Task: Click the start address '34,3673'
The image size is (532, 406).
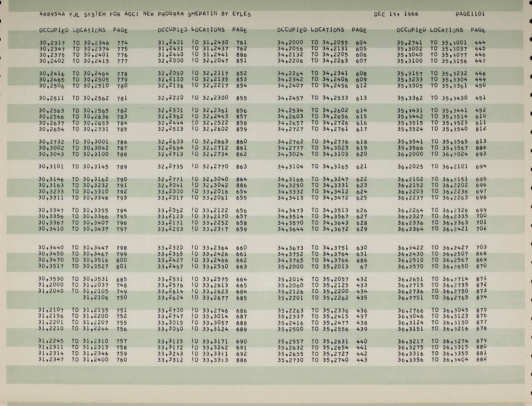Action: point(290,248)
